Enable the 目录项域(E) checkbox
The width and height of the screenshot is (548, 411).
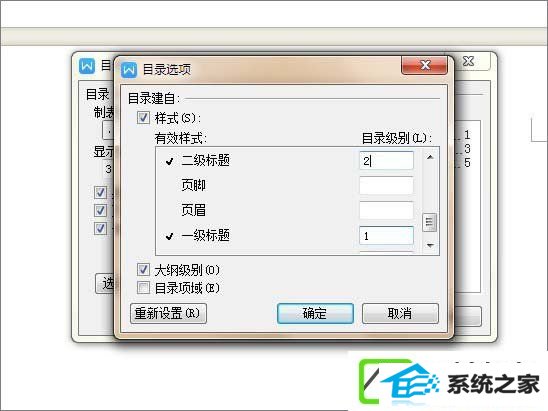click(x=143, y=288)
